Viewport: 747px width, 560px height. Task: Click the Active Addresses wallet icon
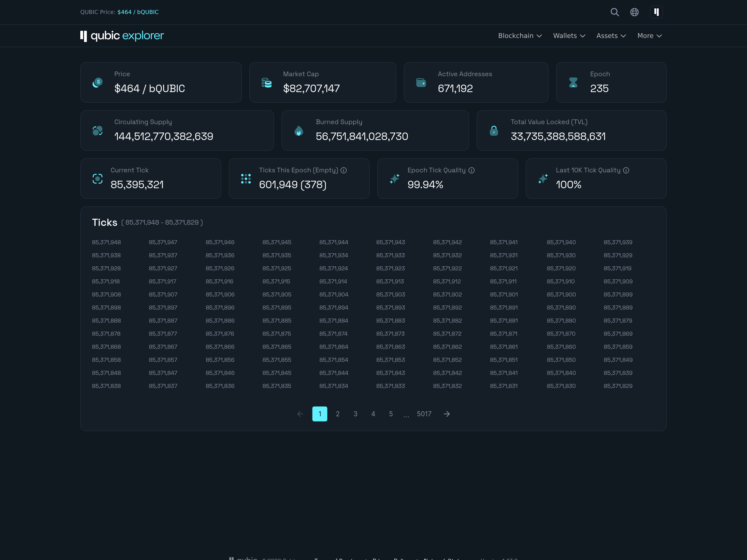tap(421, 82)
